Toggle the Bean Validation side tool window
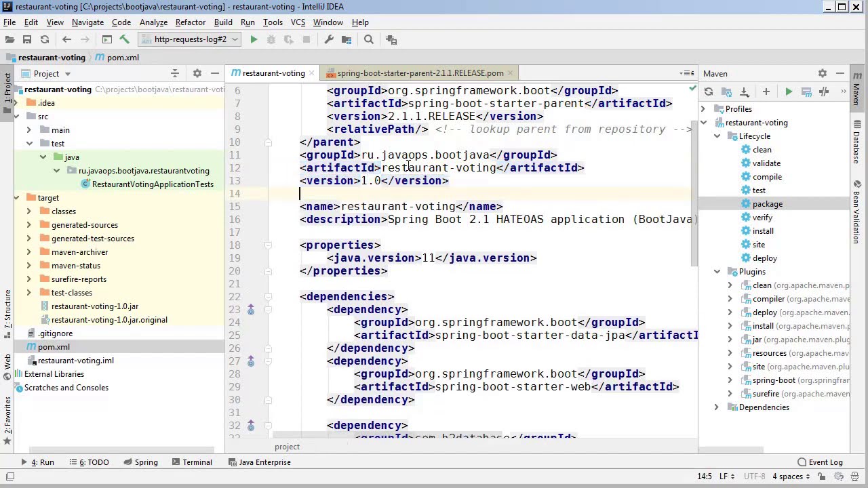The width and height of the screenshot is (868, 488). (858, 212)
